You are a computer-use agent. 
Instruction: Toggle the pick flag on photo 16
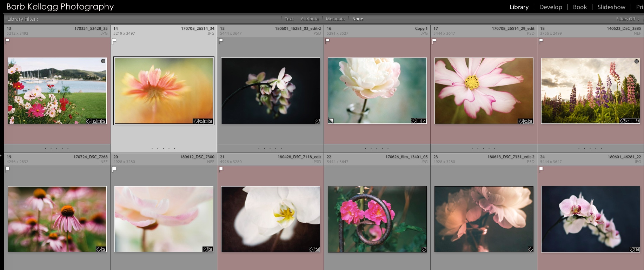click(327, 41)
